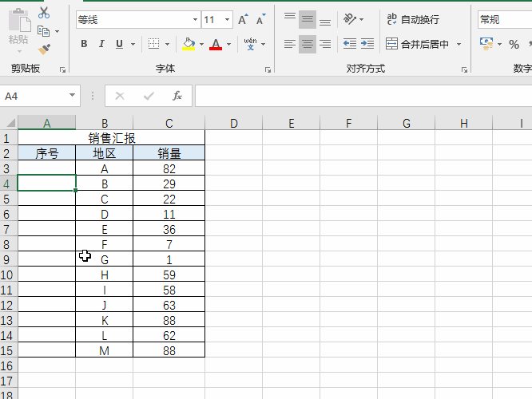Click the text orientation icon
The width and height of the screenshot is (532, 399).
[349, 19]
